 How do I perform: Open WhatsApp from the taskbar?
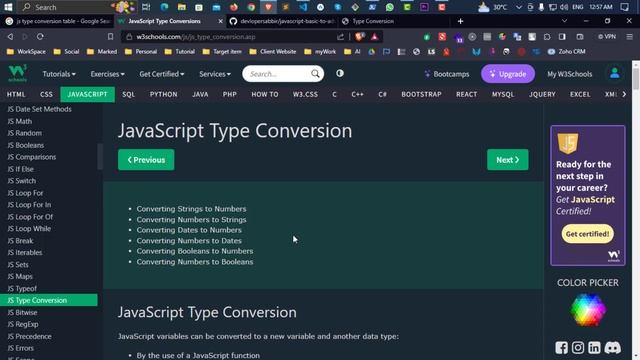point(390,7)
